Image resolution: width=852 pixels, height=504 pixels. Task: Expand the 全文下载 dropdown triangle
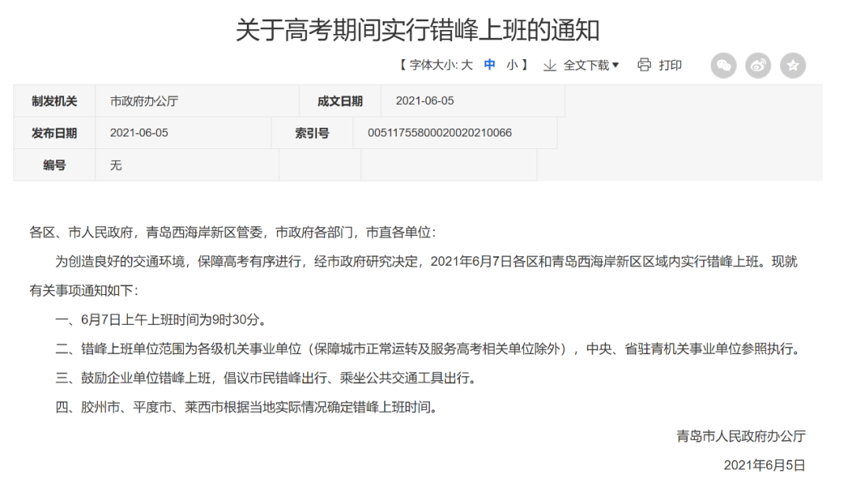[x=616, y=65]
